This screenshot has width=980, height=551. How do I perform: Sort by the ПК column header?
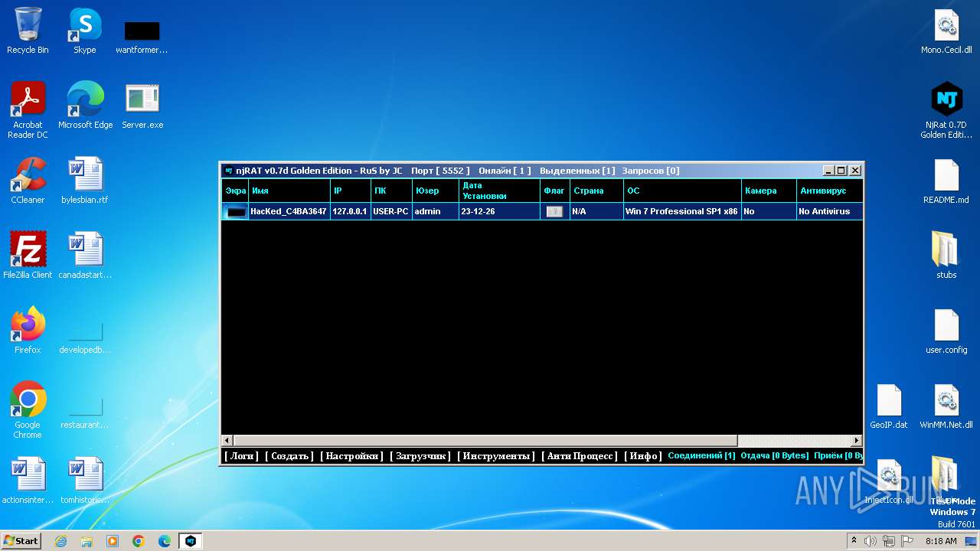tap(391, 191)
